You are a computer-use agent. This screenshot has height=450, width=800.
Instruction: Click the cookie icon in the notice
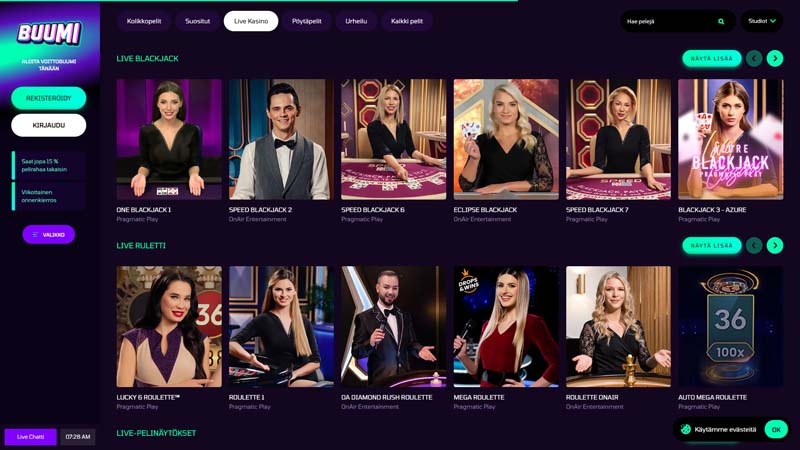[x=686, y=429]
